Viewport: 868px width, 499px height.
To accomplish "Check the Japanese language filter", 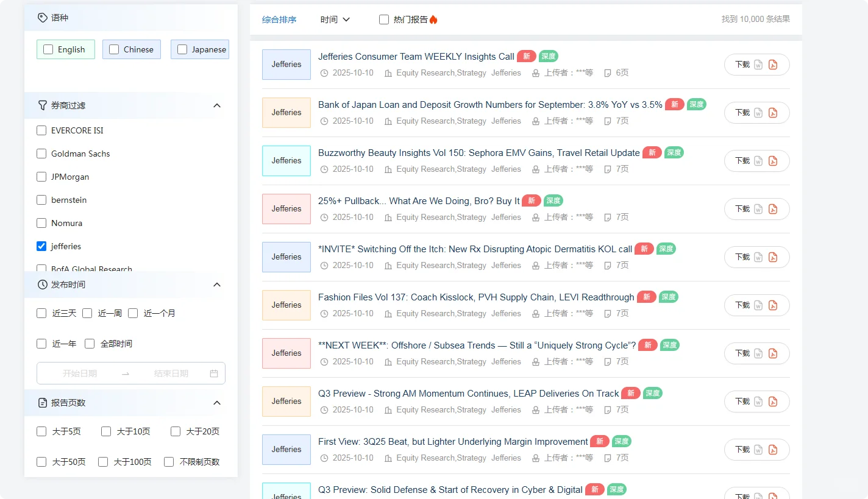I will pos(182,50).
